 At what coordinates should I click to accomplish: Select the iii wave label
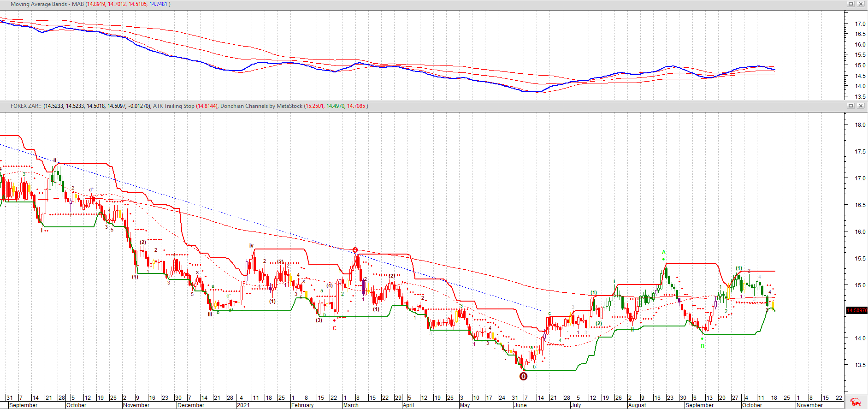click(210, 314)
